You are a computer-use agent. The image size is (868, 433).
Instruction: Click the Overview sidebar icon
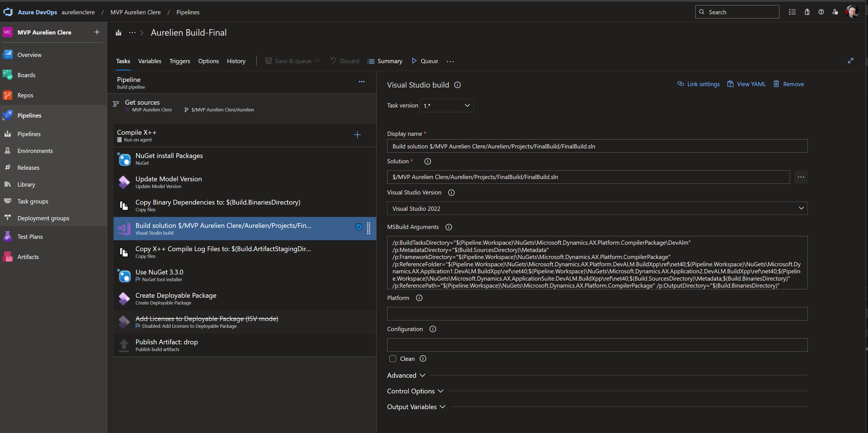pyautogui.click(x=8, y=55)
